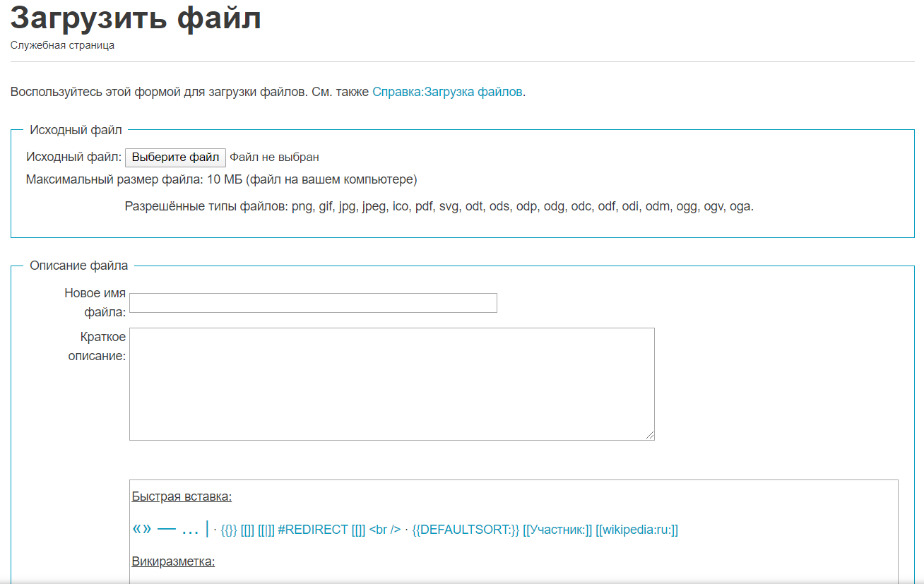Viewport: 924px width, 584px height.
Task: Click the 'Описание файла' section legend
Action: pos(79,266)
